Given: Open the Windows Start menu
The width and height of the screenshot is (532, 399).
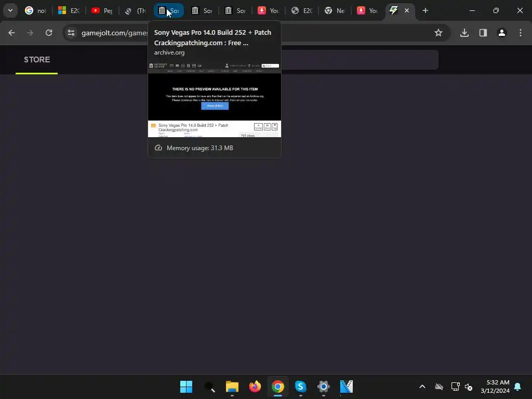Looking at the screenshot, I should (187, 387).
